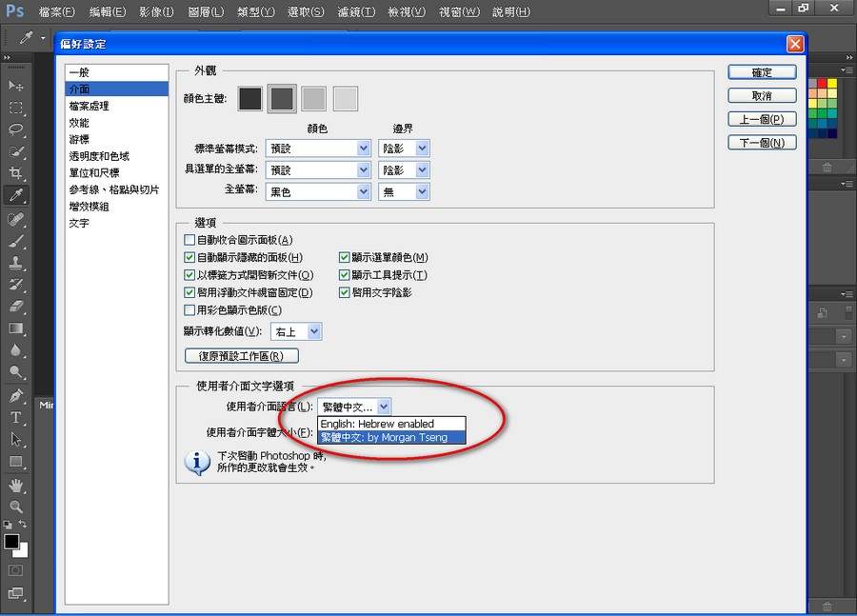Screen dimensions: 857x616
Task: Select the Brush tool
Action: [x=16, y=241]
